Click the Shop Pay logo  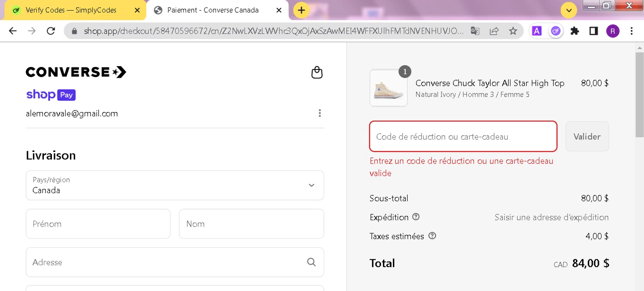(x=51, y=94)
